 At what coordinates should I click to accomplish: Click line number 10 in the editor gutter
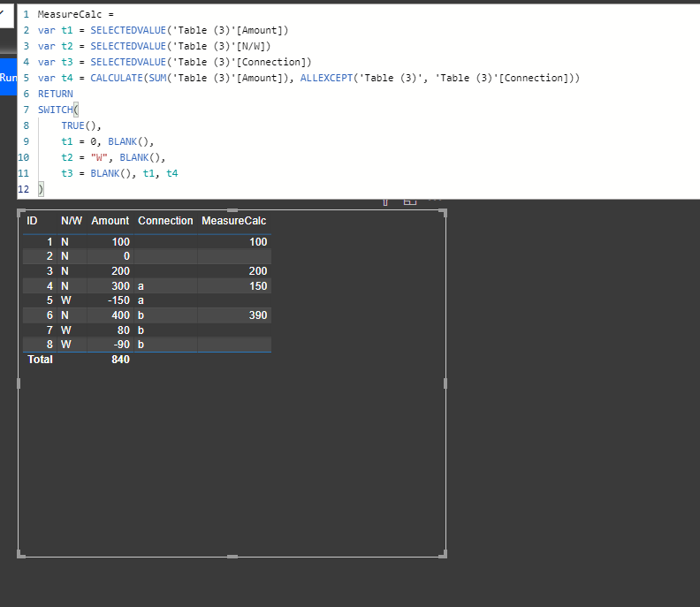(x=23, y=157)
